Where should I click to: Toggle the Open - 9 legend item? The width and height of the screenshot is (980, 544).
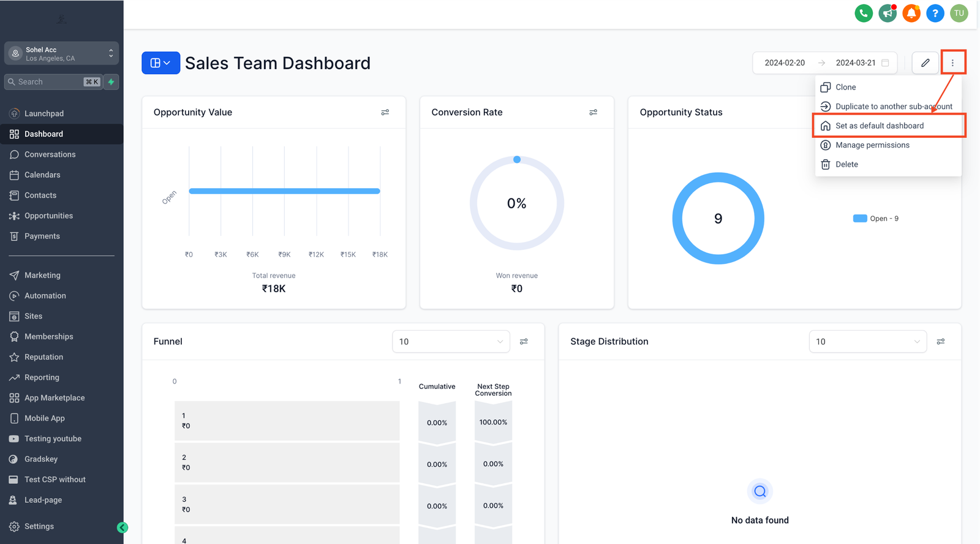pyautogui.click(x=876, y=219)
